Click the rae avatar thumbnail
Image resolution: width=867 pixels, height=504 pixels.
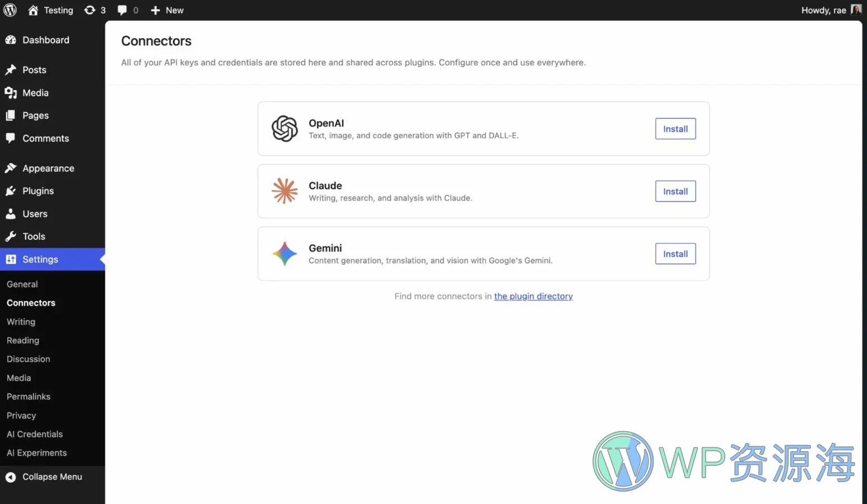tap(856, 10)
